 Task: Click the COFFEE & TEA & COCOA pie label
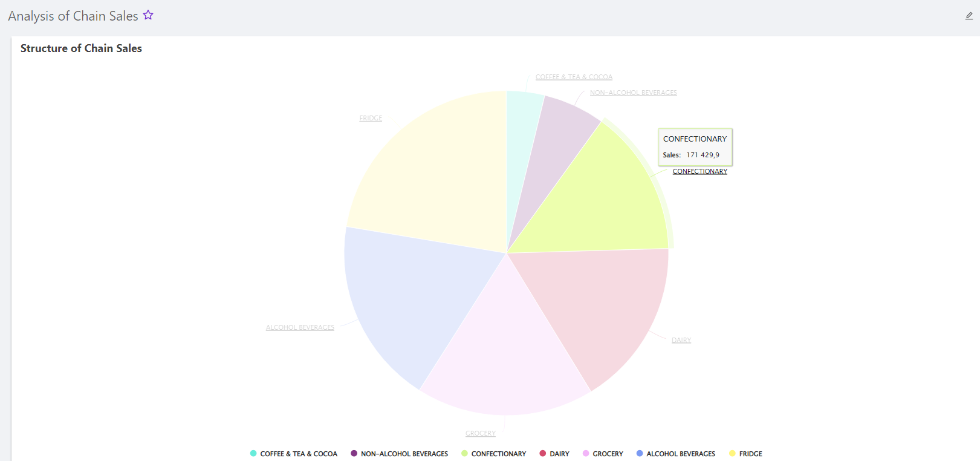point(574,77)
